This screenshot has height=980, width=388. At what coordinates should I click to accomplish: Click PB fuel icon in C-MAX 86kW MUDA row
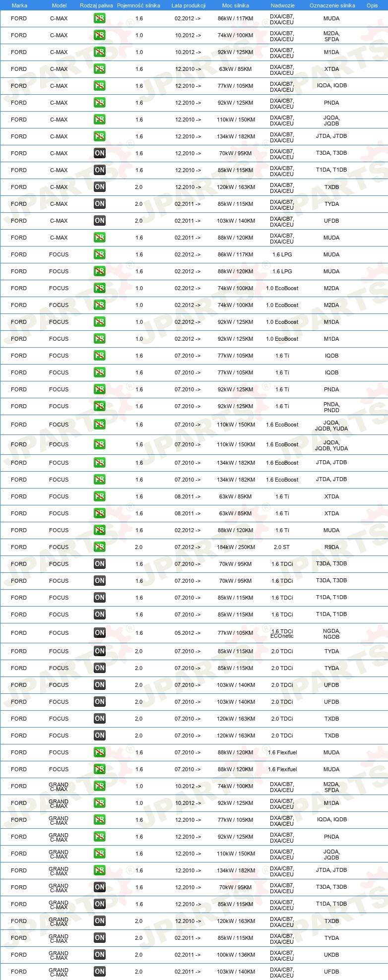100,18
